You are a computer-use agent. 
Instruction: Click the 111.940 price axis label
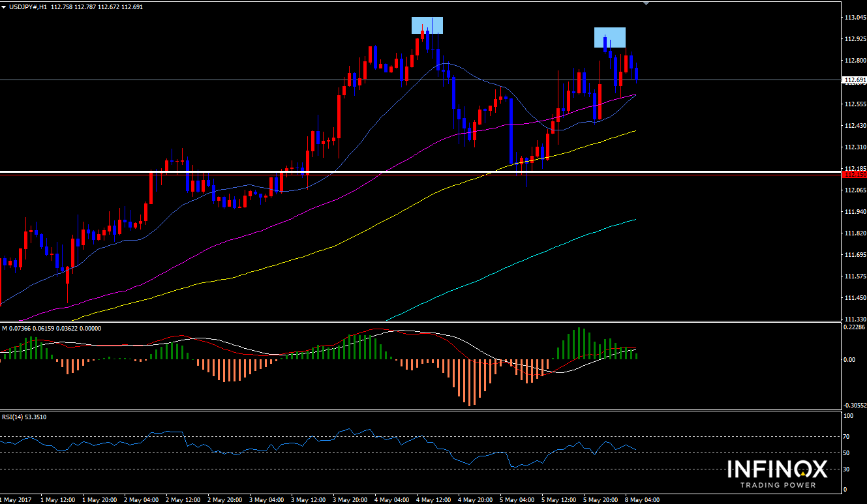(854, 211)
